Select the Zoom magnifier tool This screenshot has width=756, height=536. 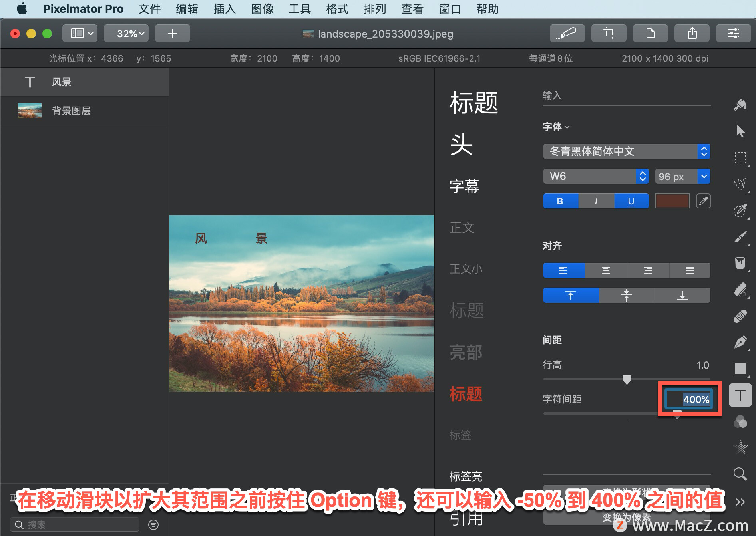pos(740,474)
